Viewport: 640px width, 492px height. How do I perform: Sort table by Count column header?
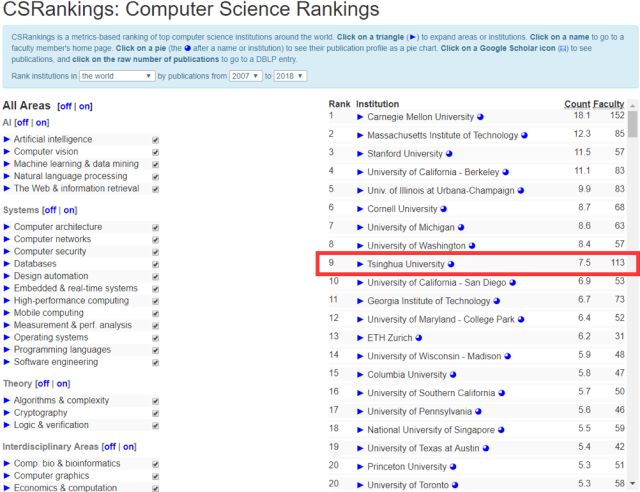pyautogui.click(x=577, y=104)
